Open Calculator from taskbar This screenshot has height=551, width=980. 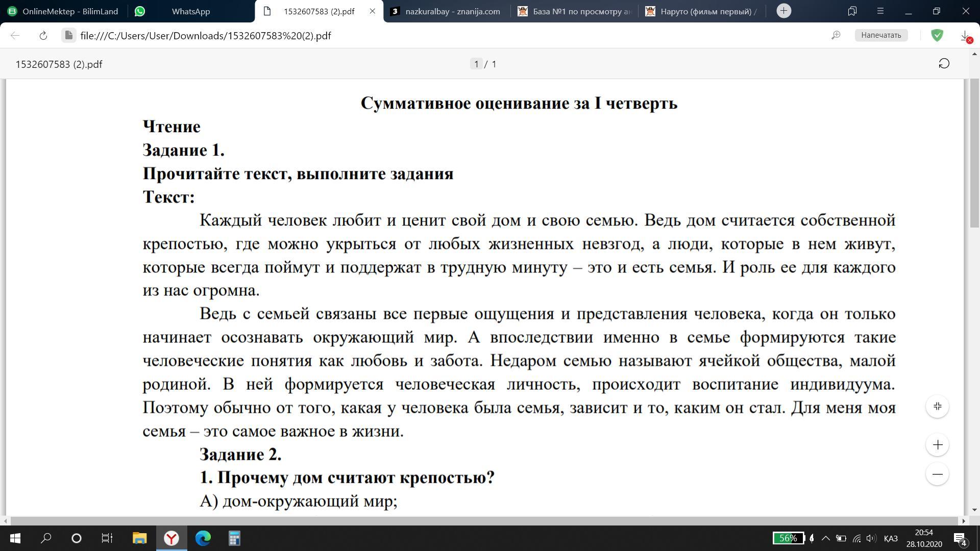[234, 538]
